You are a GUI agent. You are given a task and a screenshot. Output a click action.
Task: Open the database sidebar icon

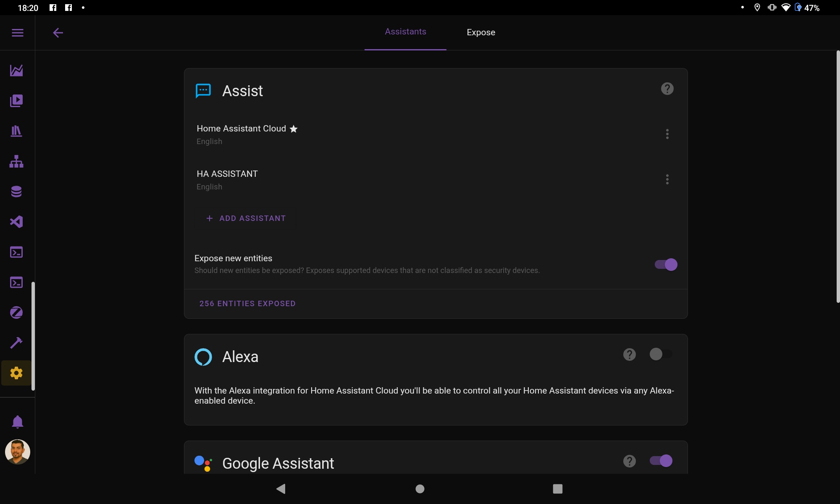click(x=16, y=192)
